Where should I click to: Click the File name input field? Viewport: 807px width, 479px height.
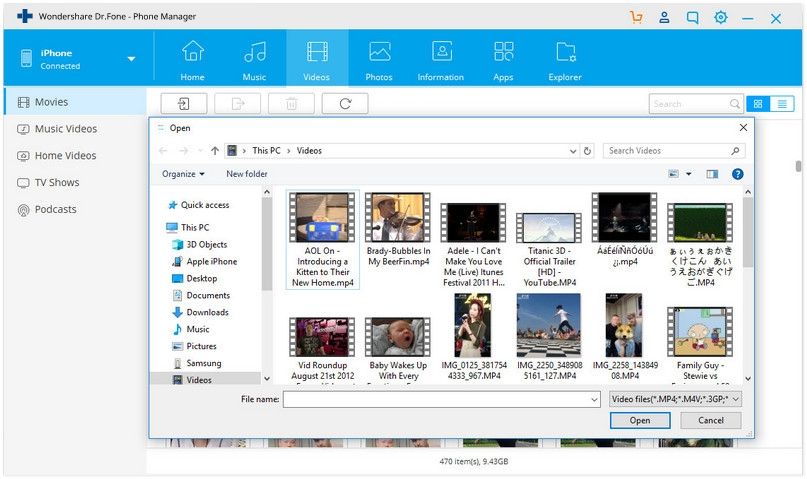point(436,399)
